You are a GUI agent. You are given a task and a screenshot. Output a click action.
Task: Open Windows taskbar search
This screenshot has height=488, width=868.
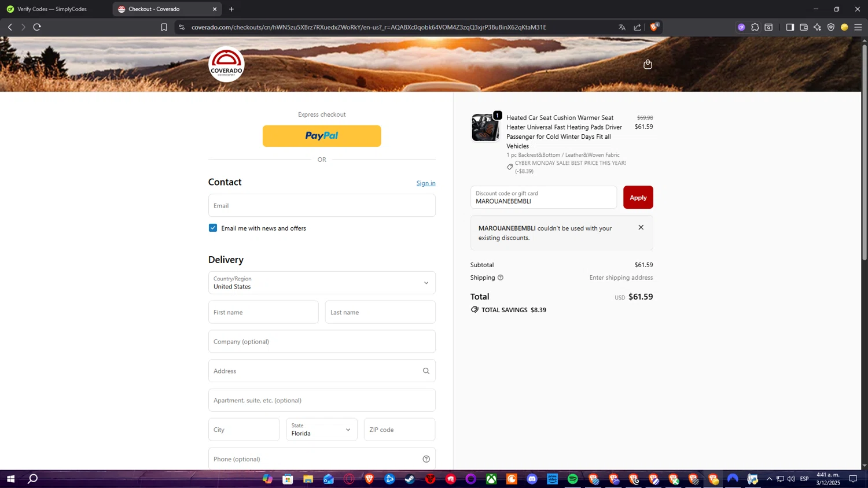click(33, 479)
